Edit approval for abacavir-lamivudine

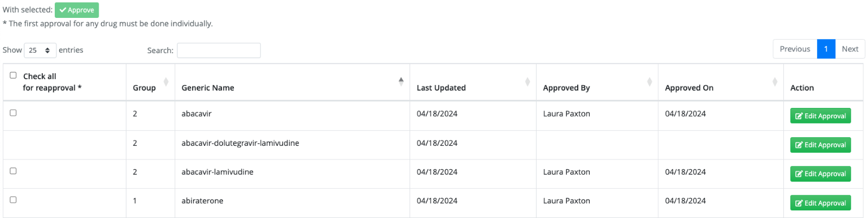pyautogui.click(x=820, y=174)
